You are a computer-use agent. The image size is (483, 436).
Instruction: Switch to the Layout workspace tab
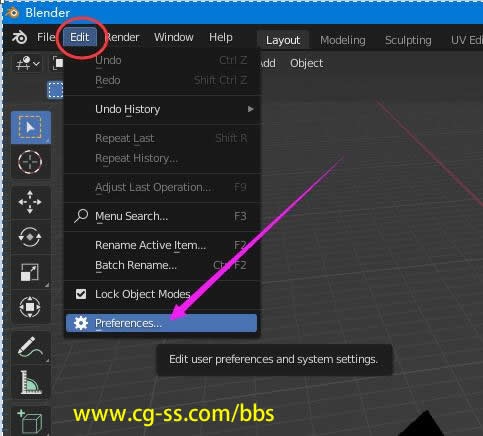(x=283, y=40)
